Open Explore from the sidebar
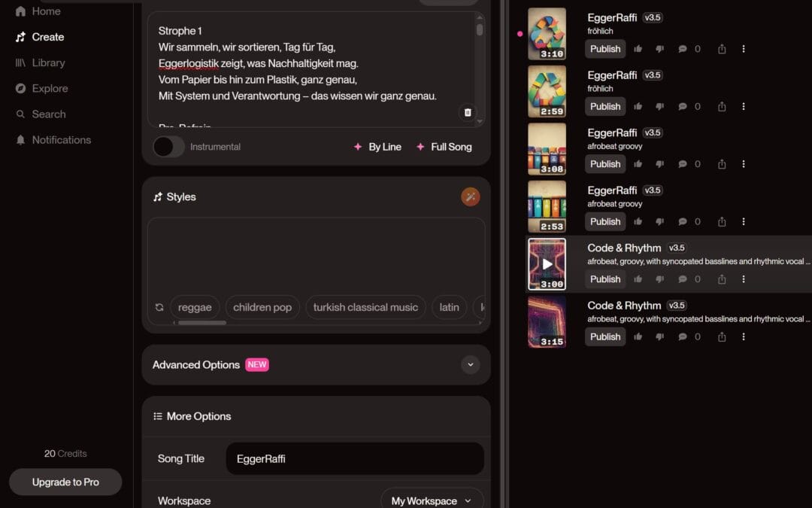 coord(50,88)
